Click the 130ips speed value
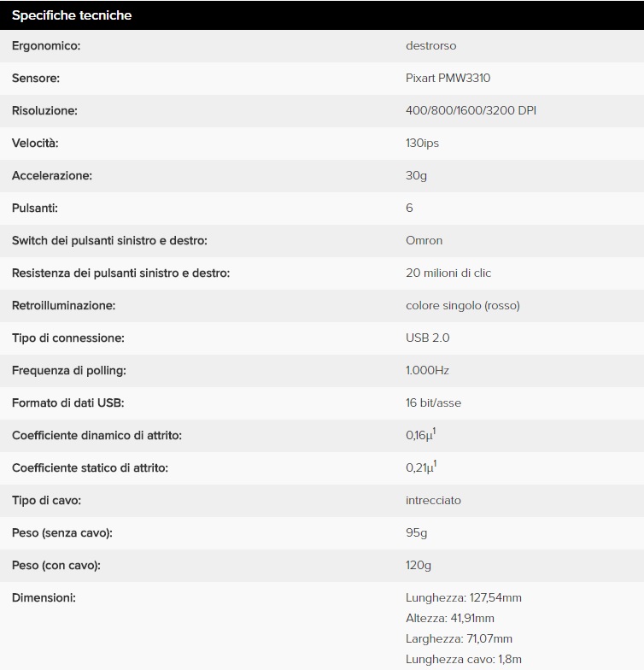Screen dimensions: 644x670 [x=422, y=143]
